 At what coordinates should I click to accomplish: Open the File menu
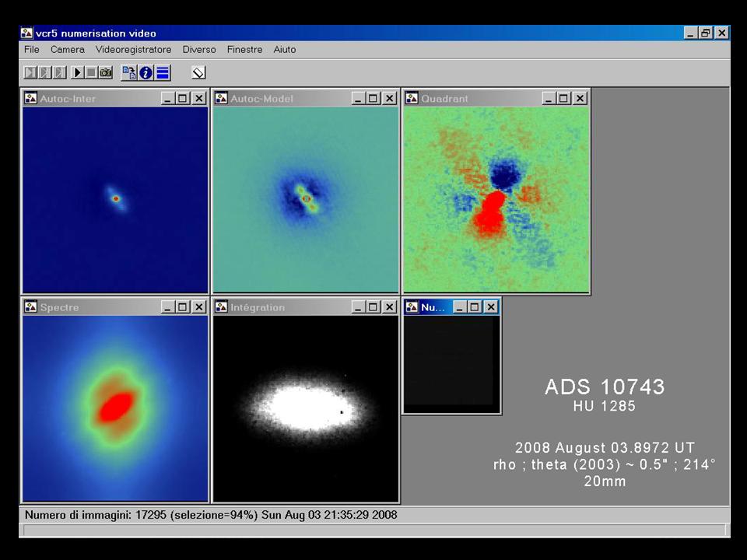pyautogui.click(x=31, y=49)
